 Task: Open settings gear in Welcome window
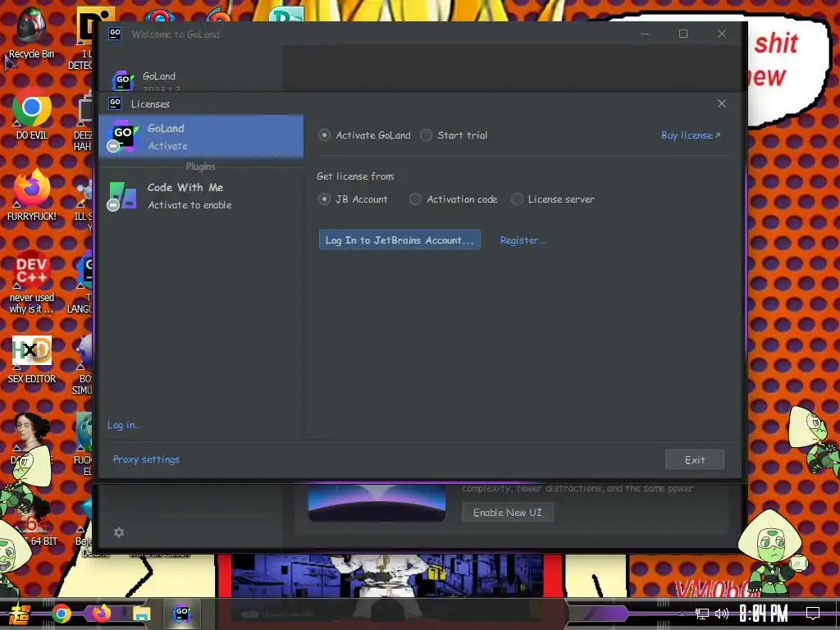tap(119, 532)
